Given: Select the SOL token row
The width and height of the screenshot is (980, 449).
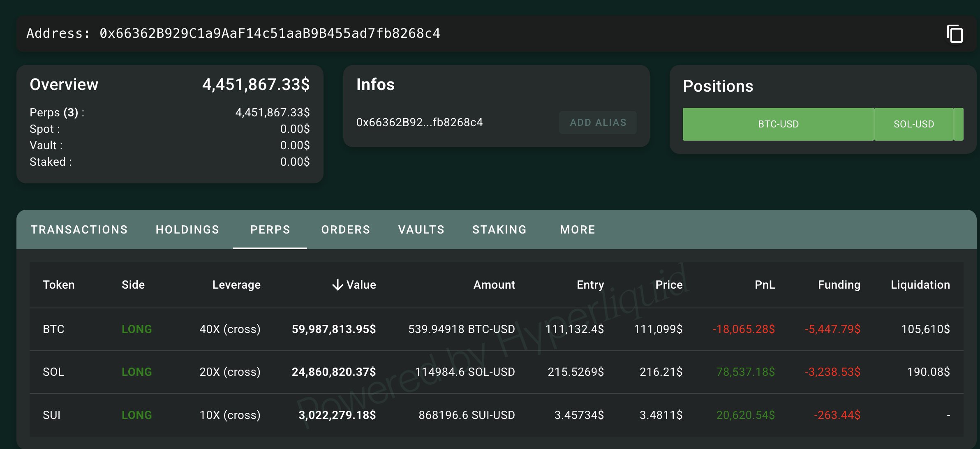Looking at the screenshot, I should [x=53, y=372].
